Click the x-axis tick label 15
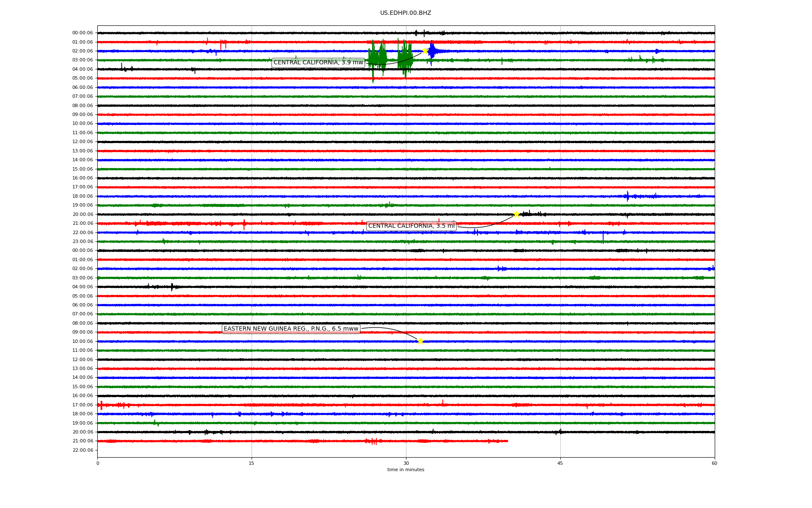This screenshot has height=508, width=812. click(252, 463)
